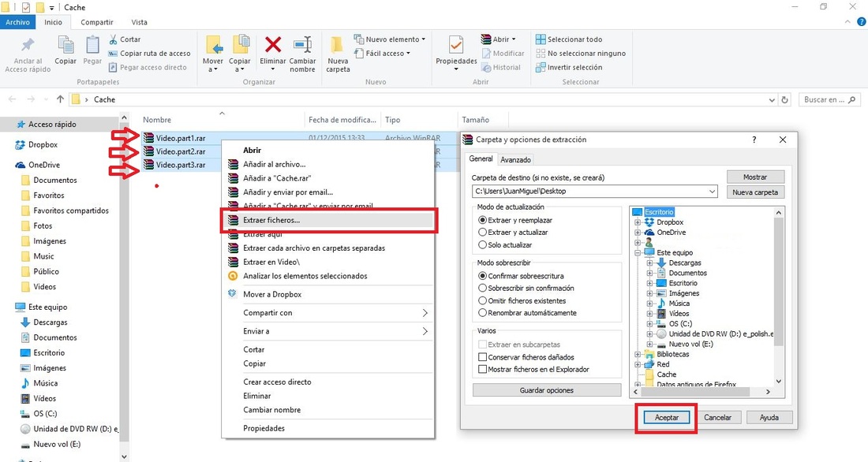
Task: Click the blue help question mark icon
Action: (862, 22)
